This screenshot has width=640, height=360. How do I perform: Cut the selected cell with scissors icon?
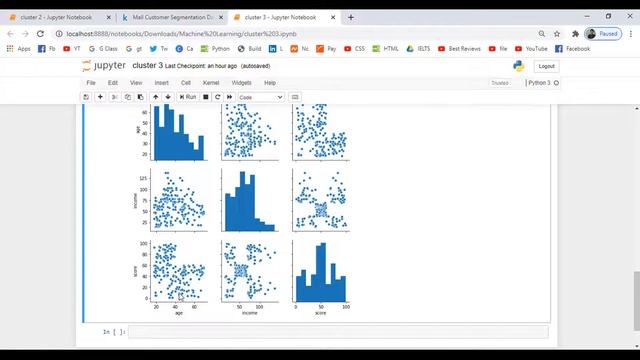pos(114,97)
